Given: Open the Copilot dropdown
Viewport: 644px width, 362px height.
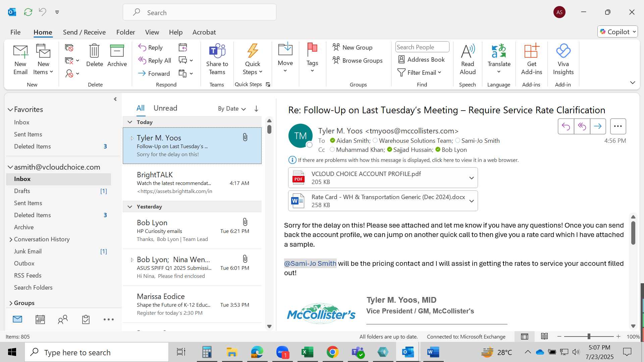Looking at the screenshot, I should 618,32.
